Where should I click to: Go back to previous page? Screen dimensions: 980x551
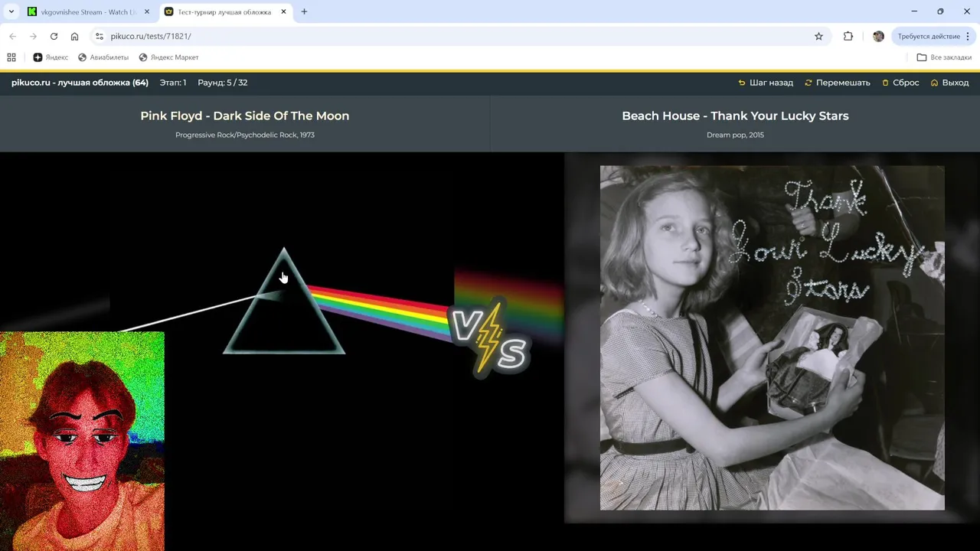pos(12,36)
